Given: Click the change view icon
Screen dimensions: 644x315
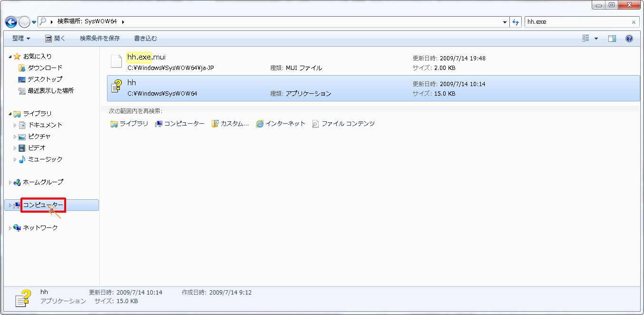Looking at the screenshot, I should [586, 39].
